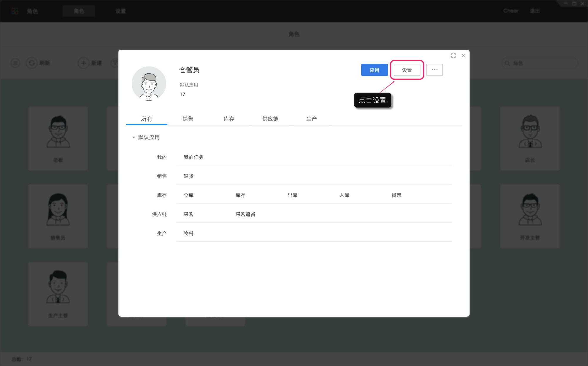Click the 货架 entry
The image size is (588, 366).
396,195
